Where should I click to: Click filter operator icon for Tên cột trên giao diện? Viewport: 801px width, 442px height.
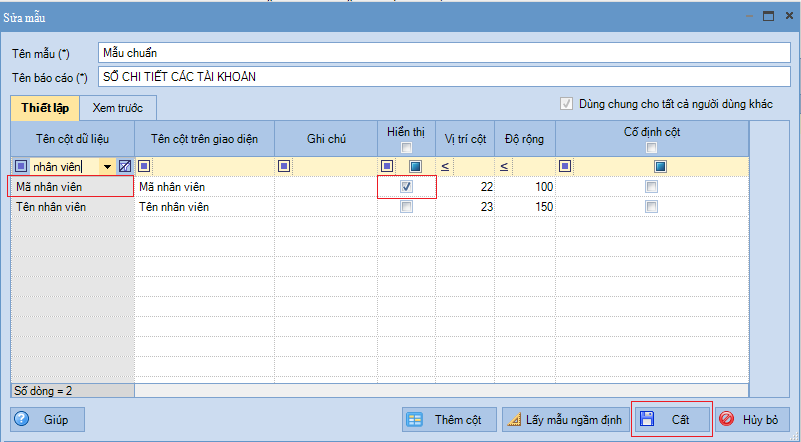pyautogui.click(x=144, y=166)
